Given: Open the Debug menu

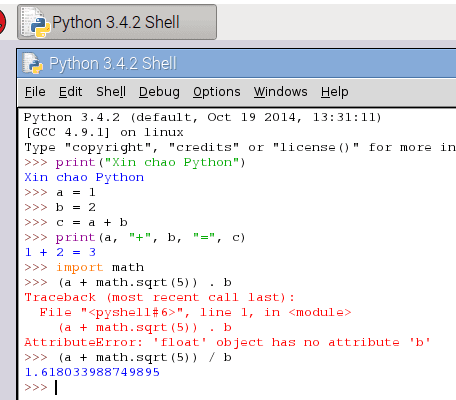Looking at the screenshot, I should (159, 92).
